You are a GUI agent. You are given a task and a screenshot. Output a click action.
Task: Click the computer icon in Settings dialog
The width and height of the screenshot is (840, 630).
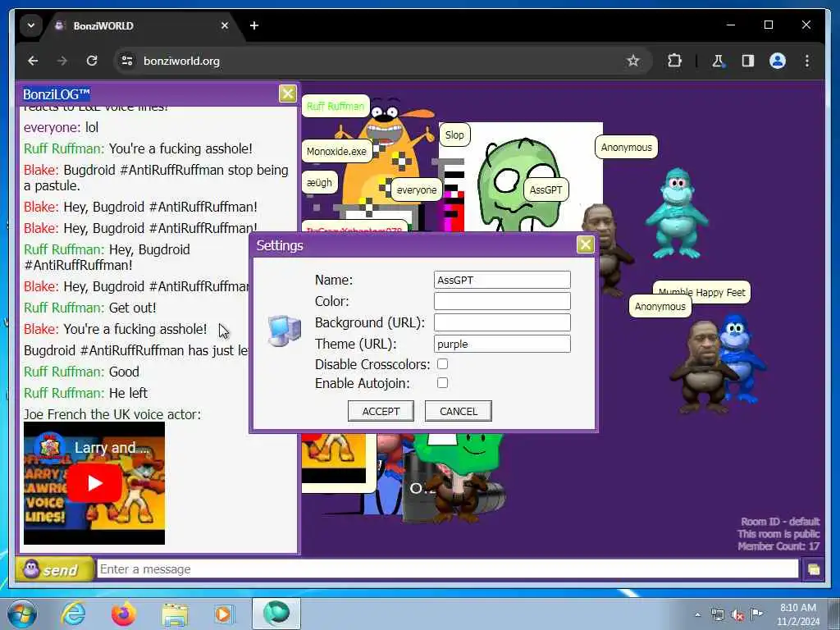coord(285,331)
